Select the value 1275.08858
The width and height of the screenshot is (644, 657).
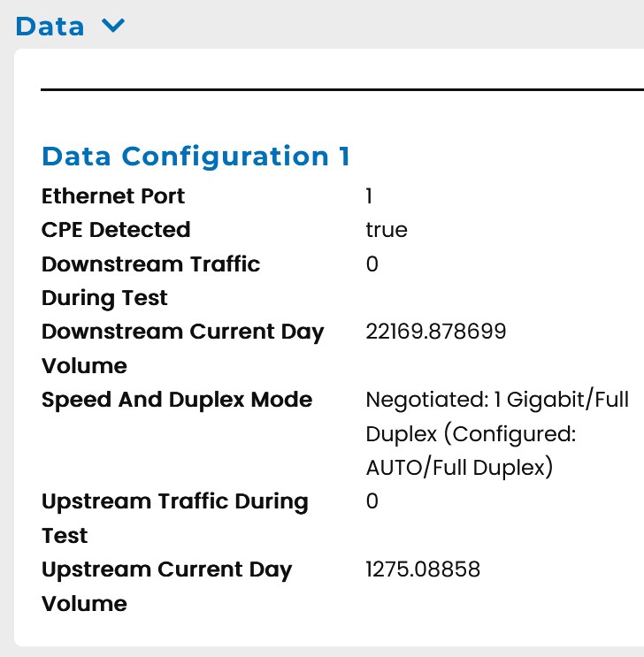tap(423, 569)
